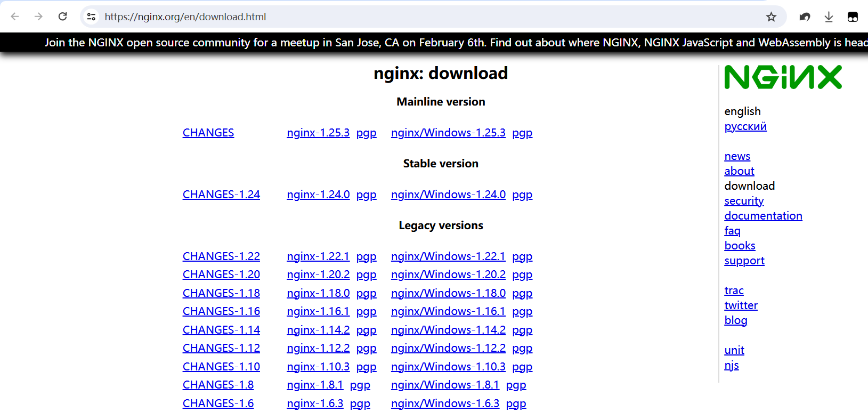Image resolution: width=868 pixels, height=412 pixels.
Task: Download nginx/Windows-1.8.1
Action: tap(445, 385)
